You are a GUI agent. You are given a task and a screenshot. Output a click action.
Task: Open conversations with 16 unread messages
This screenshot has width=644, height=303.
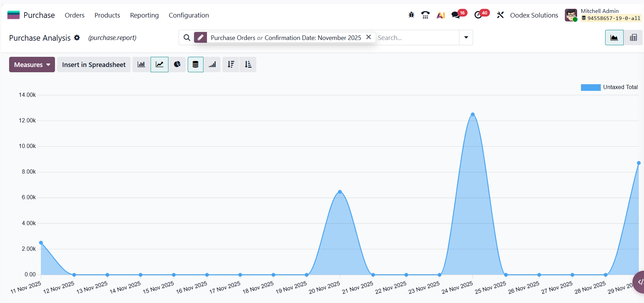pyautogui.click(x=456, y=15)
